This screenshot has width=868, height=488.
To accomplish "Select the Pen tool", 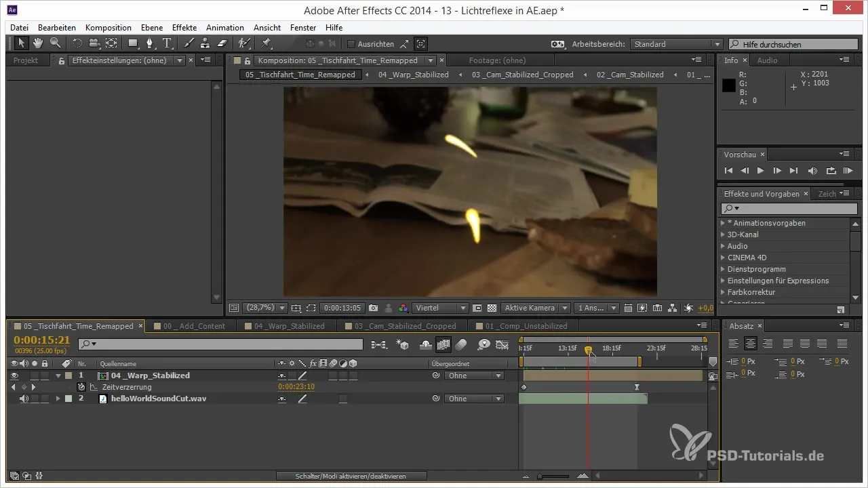I will [150, 43].
